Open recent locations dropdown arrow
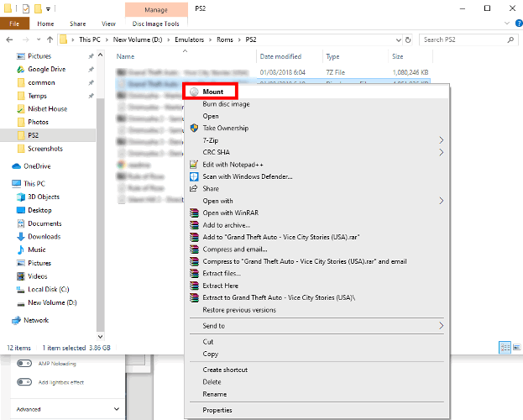This screenshot has height=420, width=523. [39, 39]
